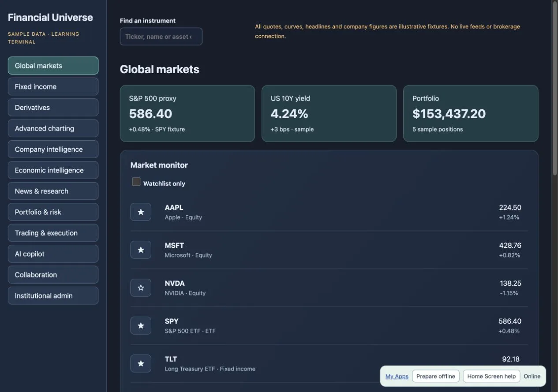Viewport: 558px width, 392px height.
Task: Go to News & research
Action: (x=53, y=191)
